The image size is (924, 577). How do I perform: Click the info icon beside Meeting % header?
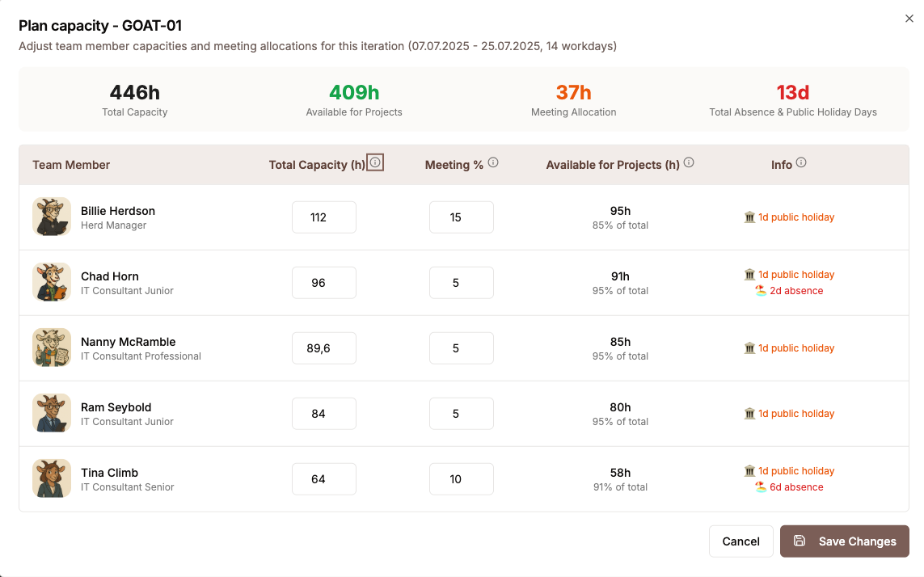pos(493,163)
